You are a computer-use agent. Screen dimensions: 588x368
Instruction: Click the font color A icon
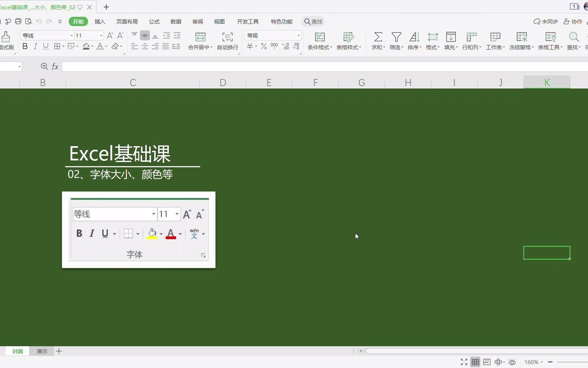[x=100, y=46]
